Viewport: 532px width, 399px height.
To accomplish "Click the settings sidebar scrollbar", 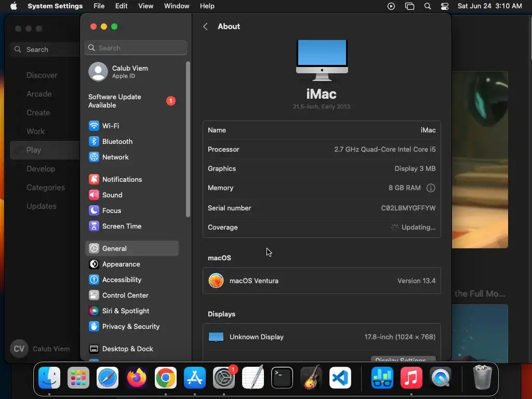I will (x=188, y=139).
